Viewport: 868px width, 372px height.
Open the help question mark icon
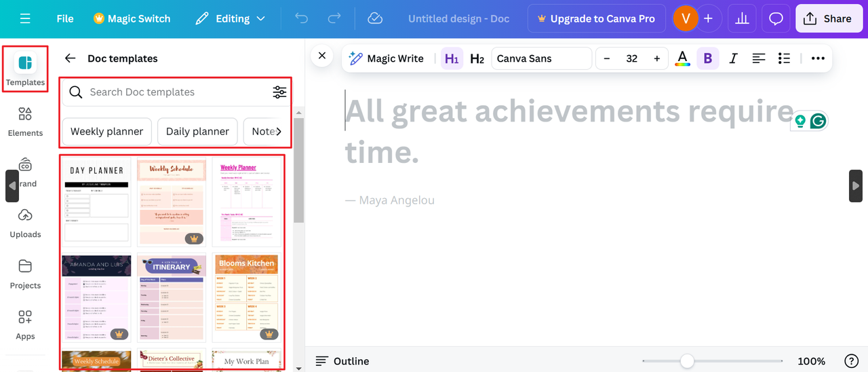pyautogui.click(x=851, y=361)
